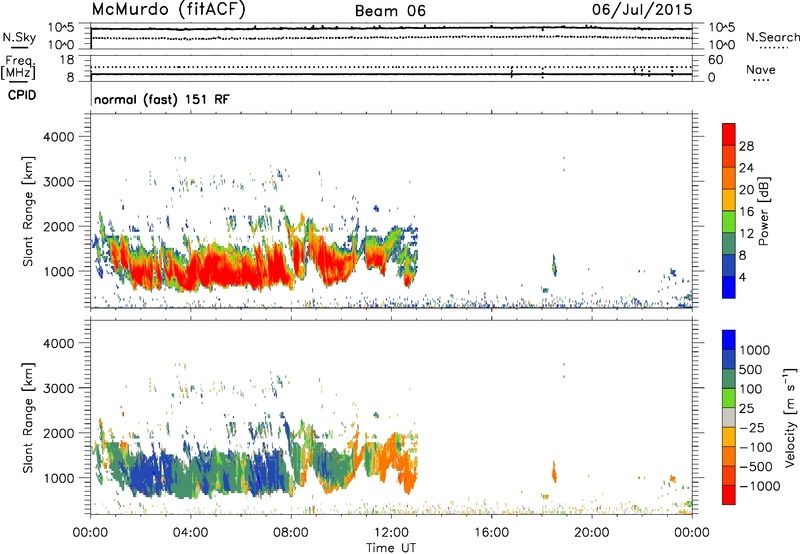Screen dimensions: 800x554
Task: Pick the red bottom segment of the Velocity colorbar
Action: 729,495
